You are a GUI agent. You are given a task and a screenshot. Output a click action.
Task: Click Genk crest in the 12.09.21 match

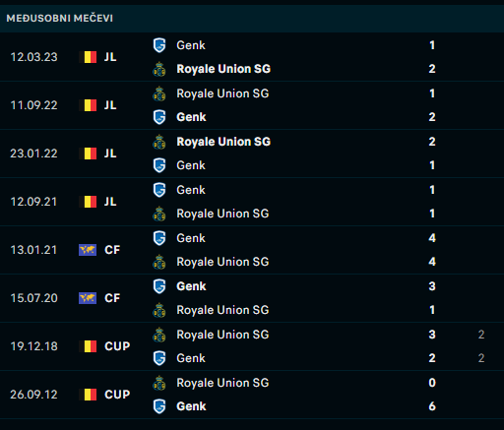coord(159,190)
